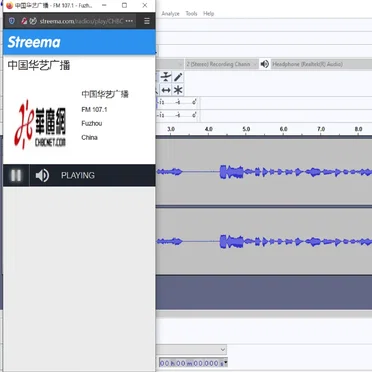Click the PLAYING status text
Image resolution: width=372 pixels, height=372 pixels.
coord(78,175)
